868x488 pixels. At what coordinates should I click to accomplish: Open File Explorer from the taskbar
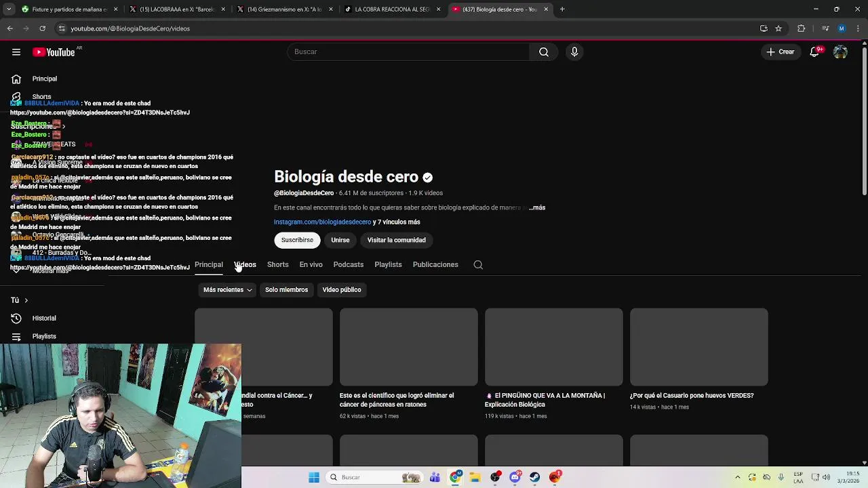[x=475, y=477]
